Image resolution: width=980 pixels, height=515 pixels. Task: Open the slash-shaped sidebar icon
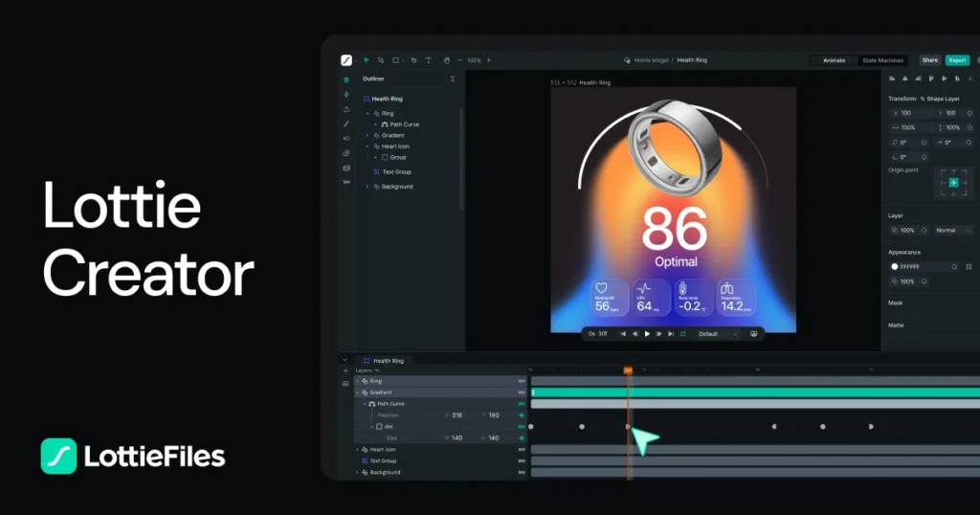[x=346, y=123]
